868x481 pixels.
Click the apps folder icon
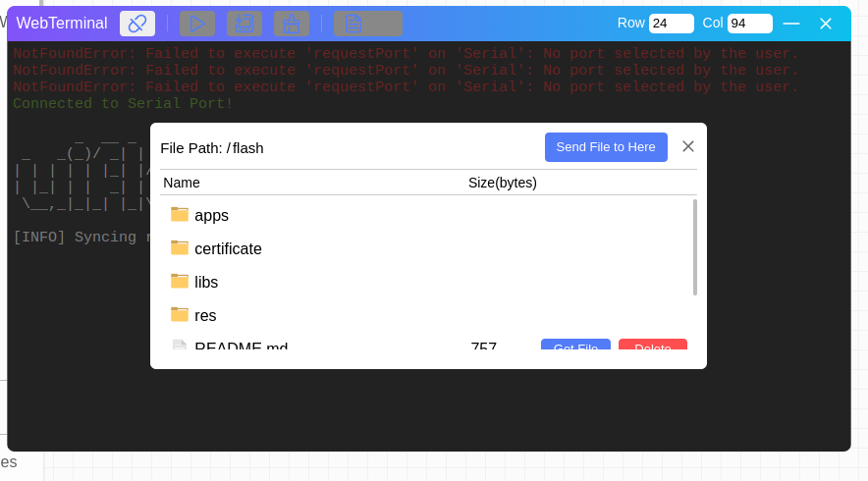(x=180, y=214)
